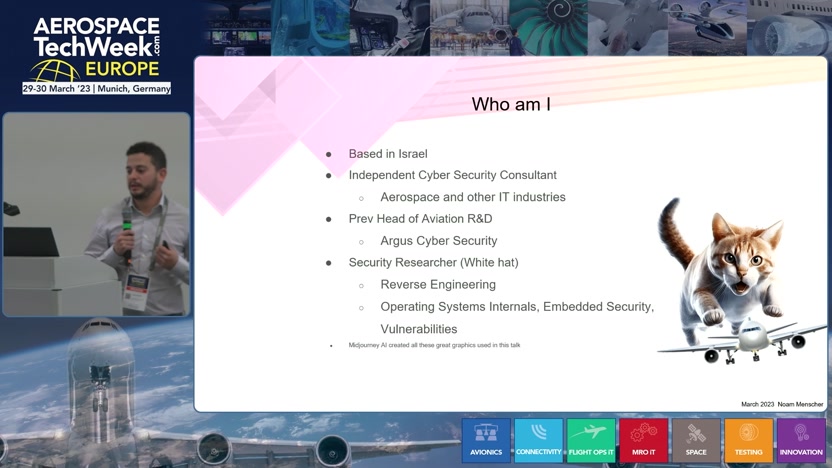
Task: Click the 'Based in Israel' bullet
Action: [x=388, y=154]
